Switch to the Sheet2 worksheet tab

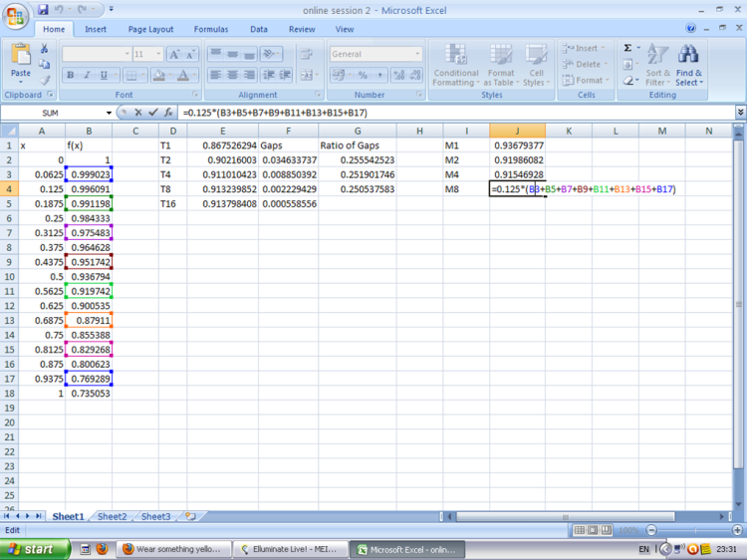coord(112,516)
